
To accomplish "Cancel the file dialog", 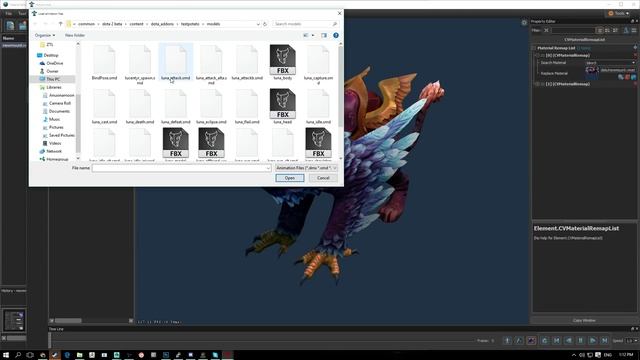I will point(323,178).
